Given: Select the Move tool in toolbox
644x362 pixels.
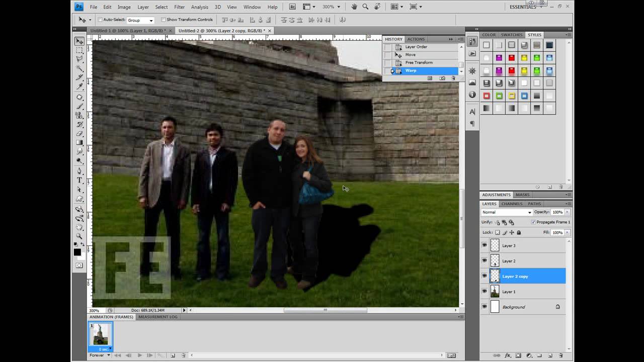Looking at the screenshot, I should (79, 41).
